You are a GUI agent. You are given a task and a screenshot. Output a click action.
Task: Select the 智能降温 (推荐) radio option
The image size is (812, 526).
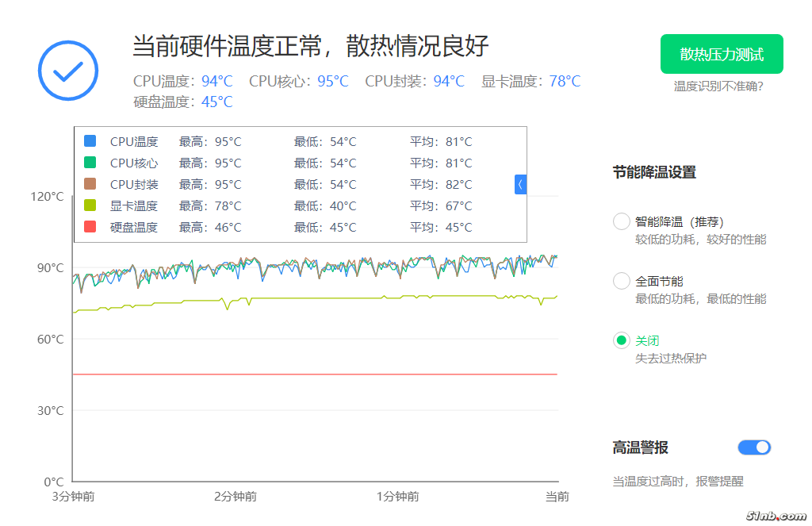tap(622, 221)
